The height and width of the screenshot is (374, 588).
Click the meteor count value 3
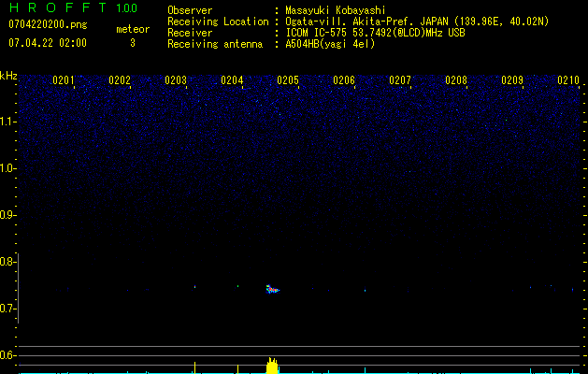click(133, 43)
